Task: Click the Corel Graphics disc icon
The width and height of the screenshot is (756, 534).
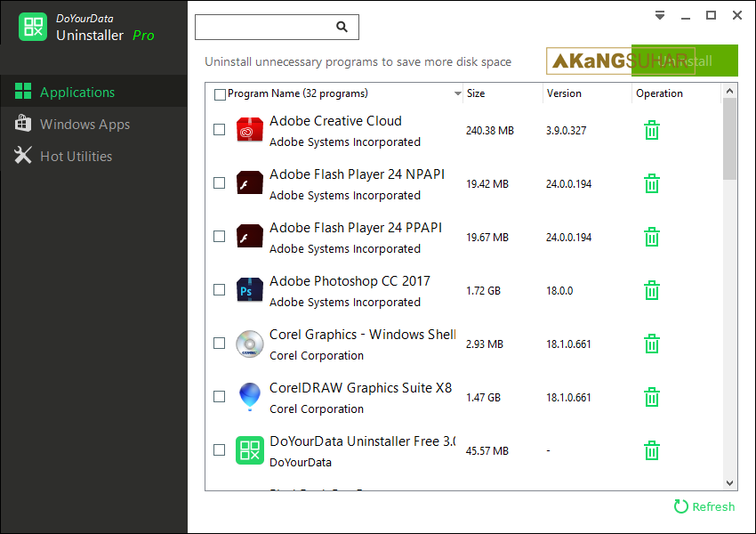Action: click(x=250, y=344)
